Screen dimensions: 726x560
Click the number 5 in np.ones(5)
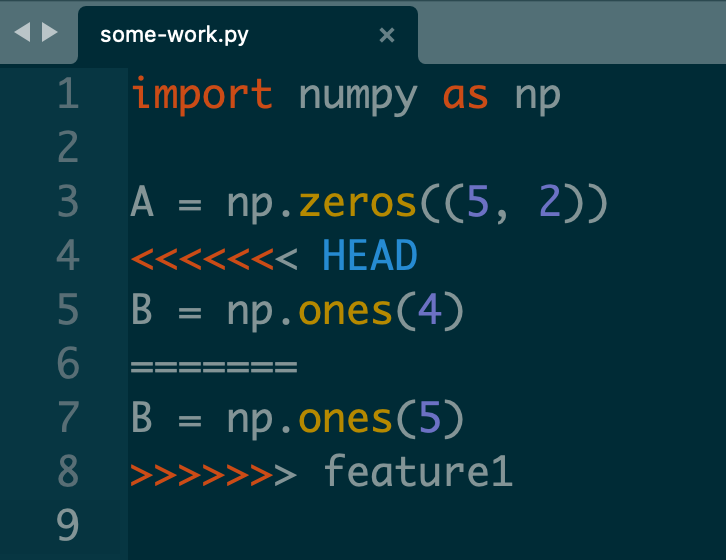point(430,417)
